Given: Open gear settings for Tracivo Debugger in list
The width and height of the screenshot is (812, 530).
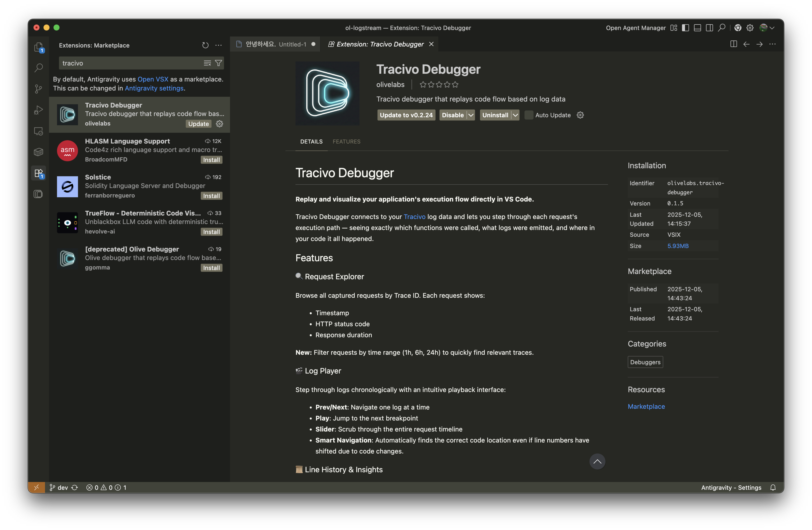Looking at the screenshot, I should (219, 124).
